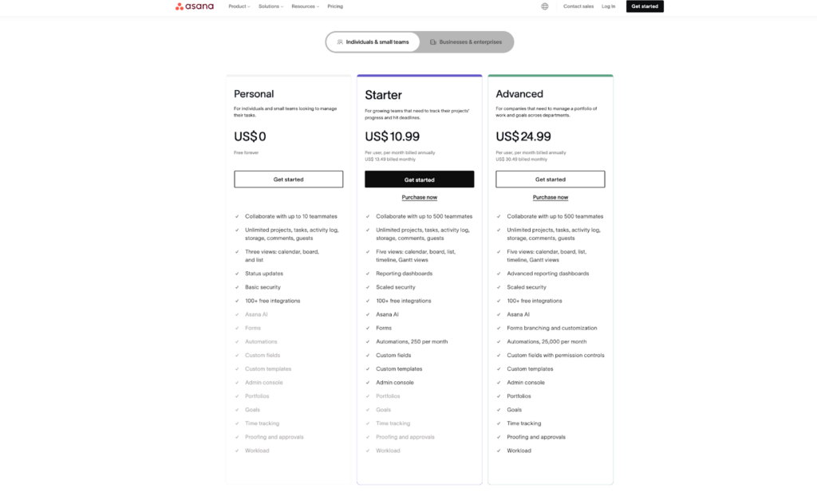817x504 pixels.
Task: Click the Asana logo
Action: tap(195, 6)
